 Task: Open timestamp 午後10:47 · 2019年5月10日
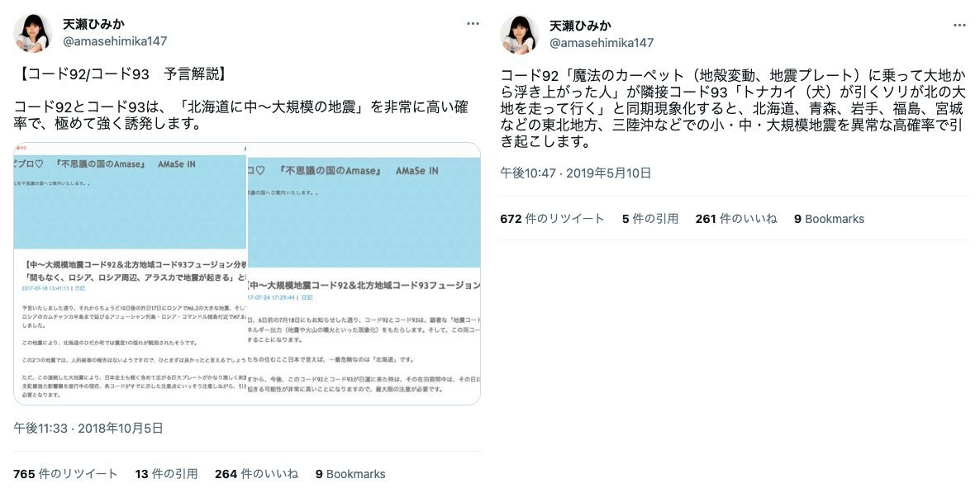click(576, 173)
